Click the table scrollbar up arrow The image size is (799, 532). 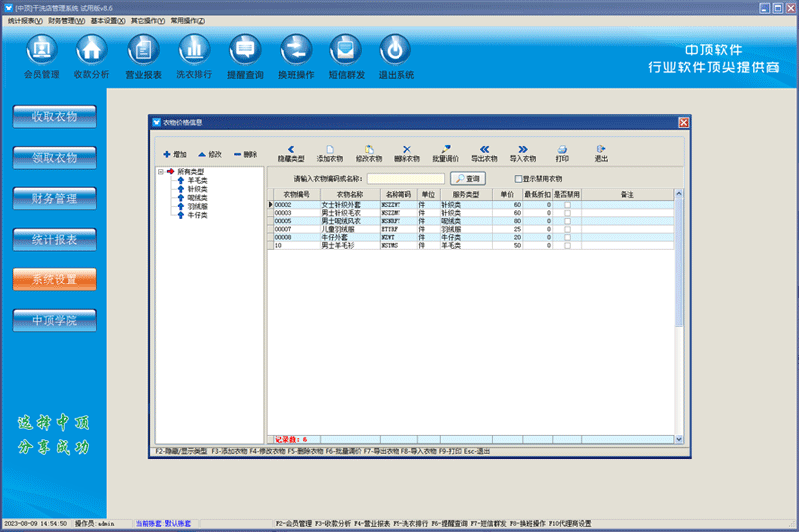click(679, 194)
